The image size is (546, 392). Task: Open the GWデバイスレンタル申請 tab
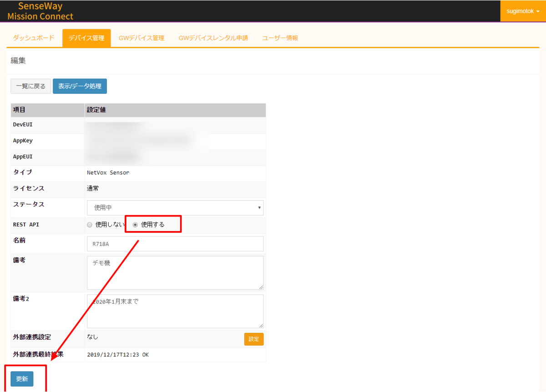213,38
